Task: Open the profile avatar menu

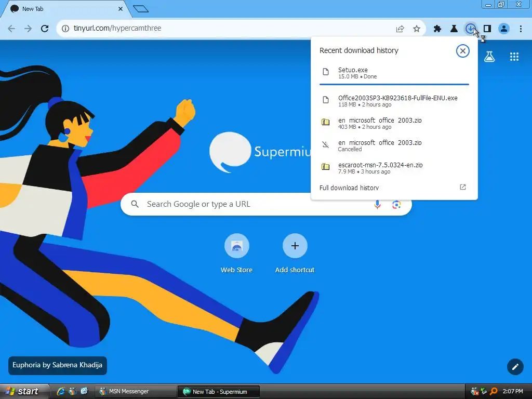Action: point(504,29)
